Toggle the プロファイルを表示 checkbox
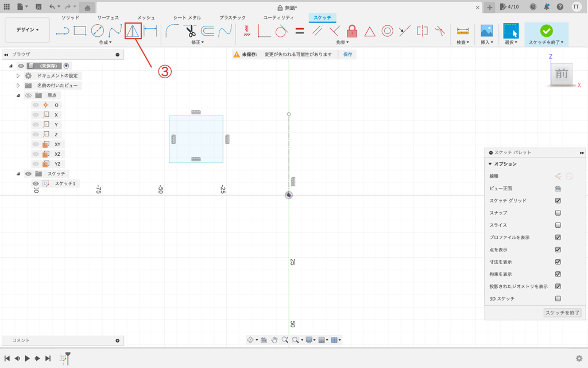 point(558,237)
